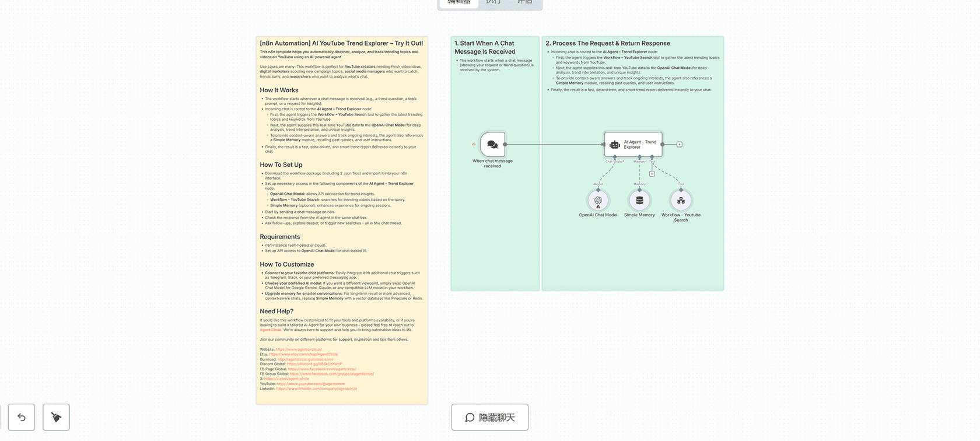Click the undo arrow button
Screen dimensions: 980x441
pyautogui.click(x=22, y=417)
